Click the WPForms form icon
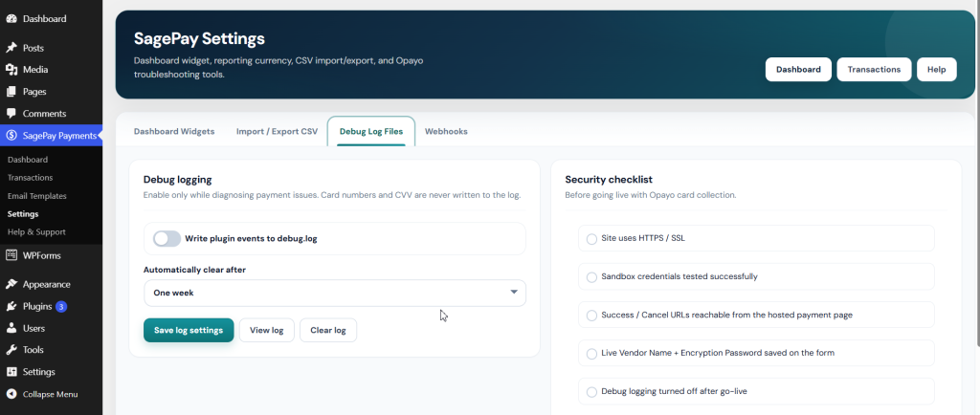Viewport: 980px width, 415px height. click(11, 255)
